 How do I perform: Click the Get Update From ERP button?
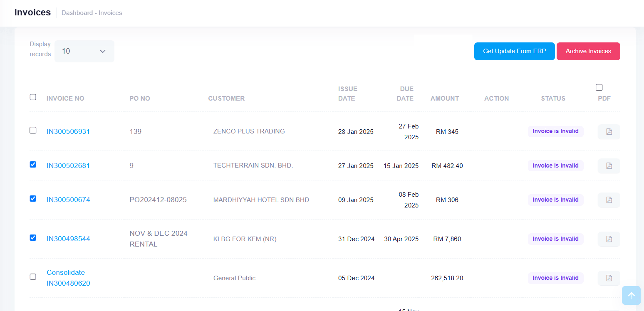tap(514, 51)
